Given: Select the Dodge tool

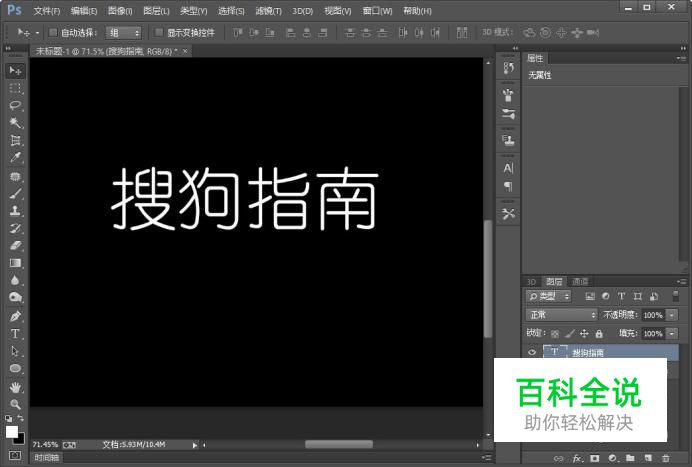Looking at the screenshot, I should coord(15,298).
